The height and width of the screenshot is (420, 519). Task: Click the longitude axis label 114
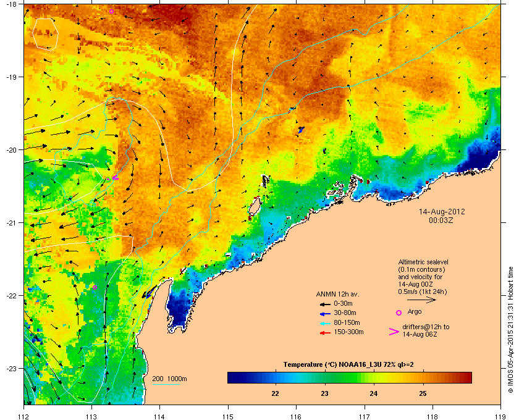pos(160,417)
